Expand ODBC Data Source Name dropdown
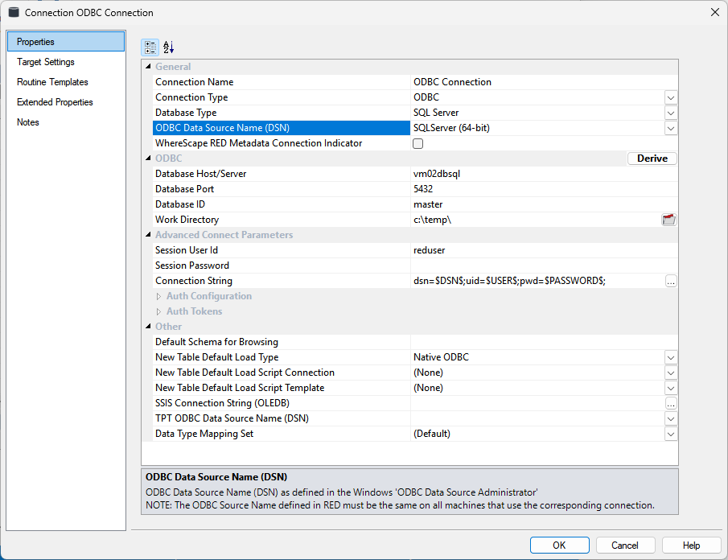Viewport: 728px width, 560px height. [x=670, y=128]
